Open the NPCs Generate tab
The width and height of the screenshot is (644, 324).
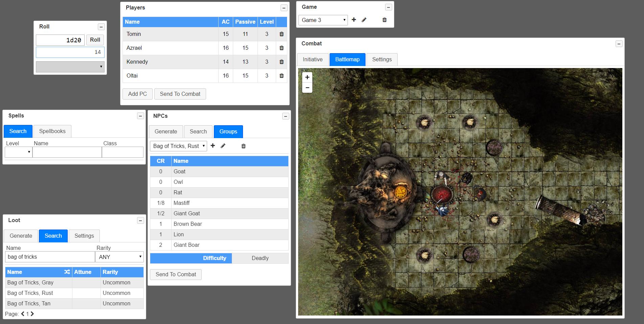[x=166, y=132]
